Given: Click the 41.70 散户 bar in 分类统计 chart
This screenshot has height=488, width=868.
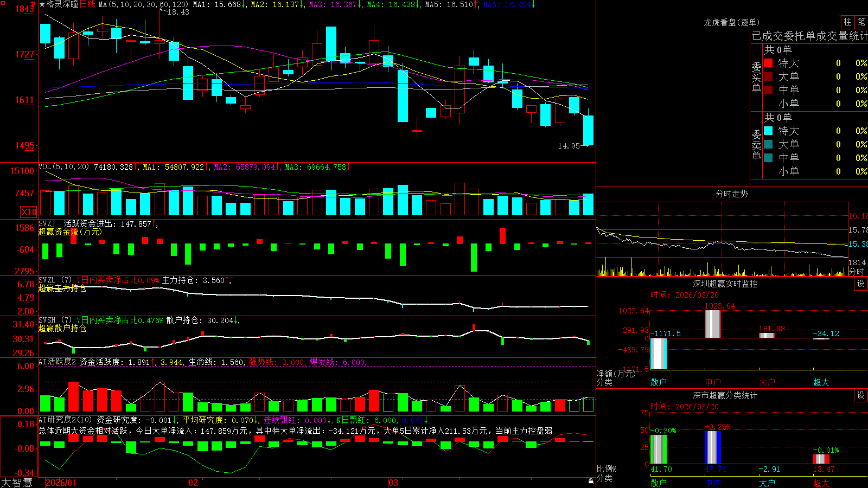Looking at the screenshot, I should pyautogui.click(x=659, y=450).
